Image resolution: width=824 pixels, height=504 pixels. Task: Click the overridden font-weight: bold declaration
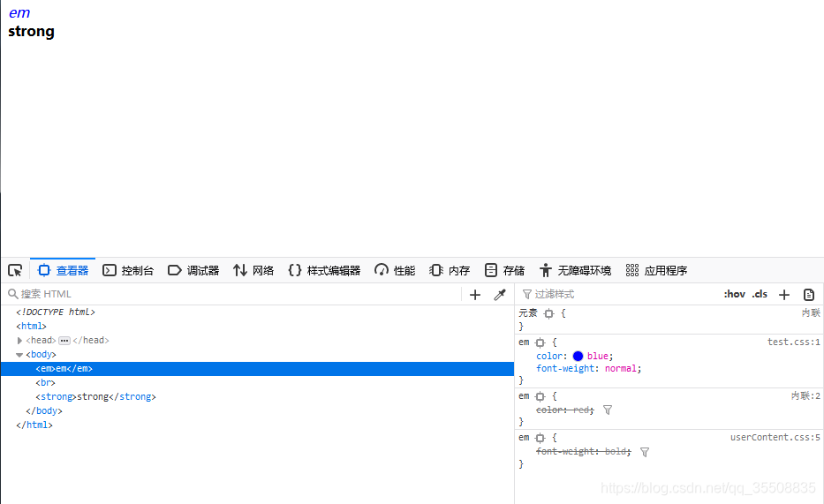pyautogui.click(x=583, y=452)
